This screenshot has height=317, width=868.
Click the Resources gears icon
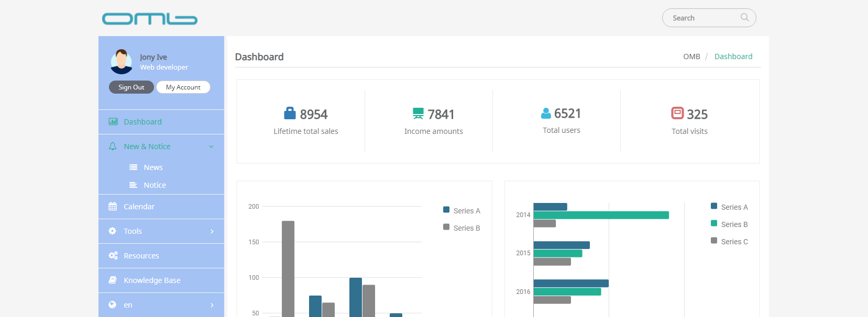click(113, 256)
